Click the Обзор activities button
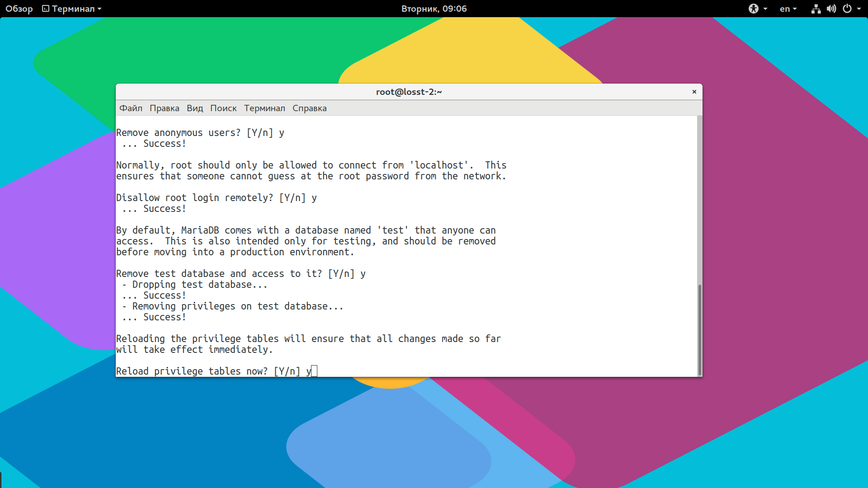 pyautogui.click(x=19, y=9)
